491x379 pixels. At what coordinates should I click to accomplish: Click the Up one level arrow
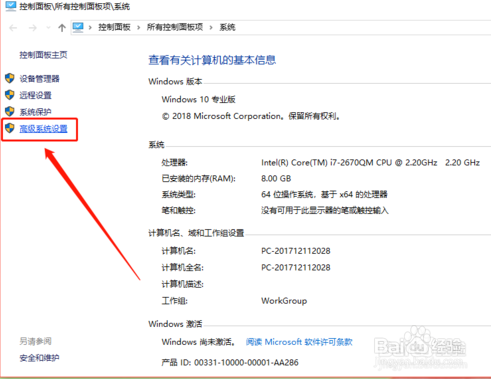coord(62,28)
